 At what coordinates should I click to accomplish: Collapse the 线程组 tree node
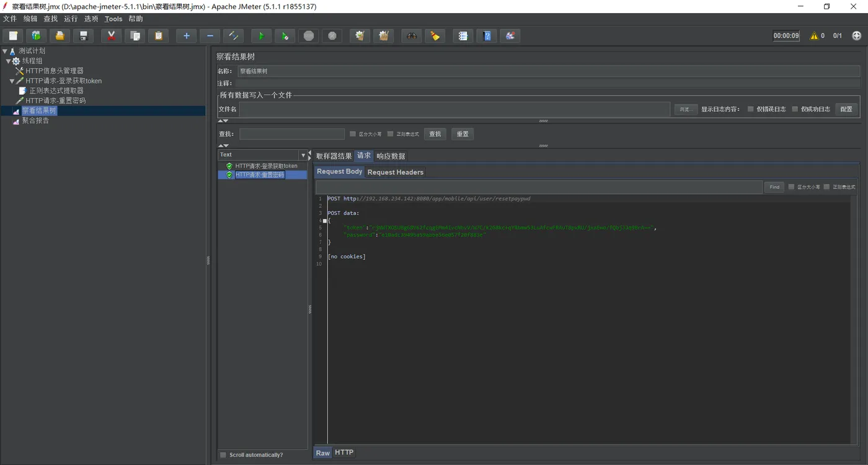[x=9, y=61]
